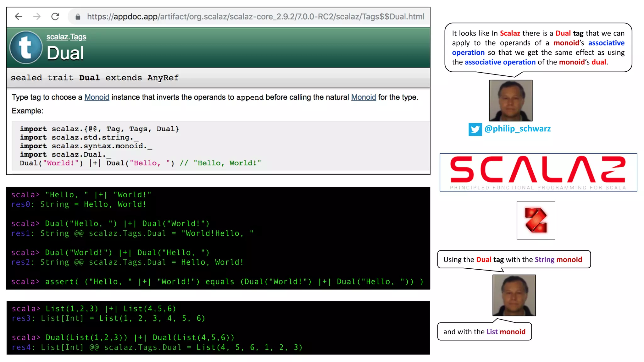644x362 pixels.
Task: Open the first Monoid link
Action: click(x=97, y=97)
